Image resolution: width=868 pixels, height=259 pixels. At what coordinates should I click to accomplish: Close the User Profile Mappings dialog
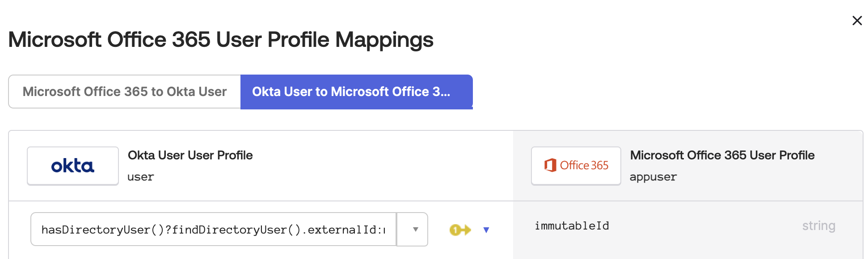point(857,21)
